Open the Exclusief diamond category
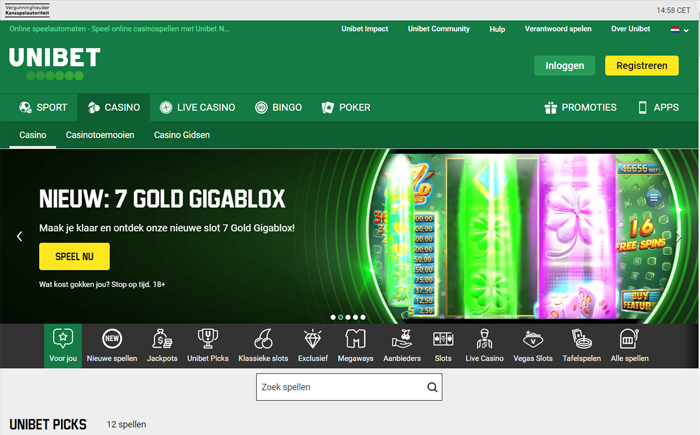 coord(312,346)
